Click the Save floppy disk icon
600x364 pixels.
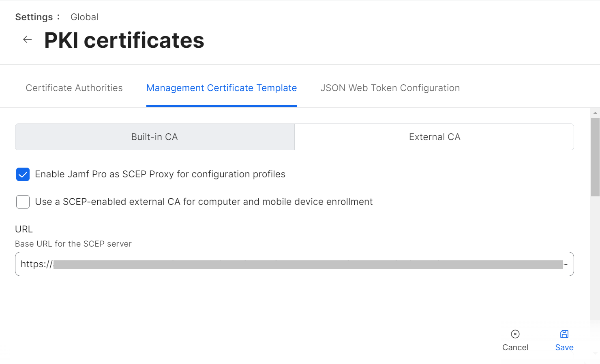click(564, 334)
